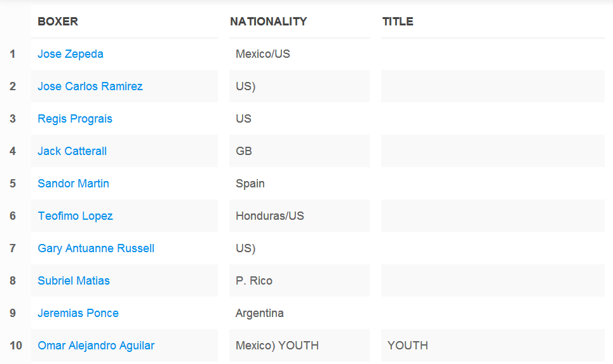Viewport: 613px width, 364px height.
Task: Select the P. Rico nationality cell
Action: 299,281
